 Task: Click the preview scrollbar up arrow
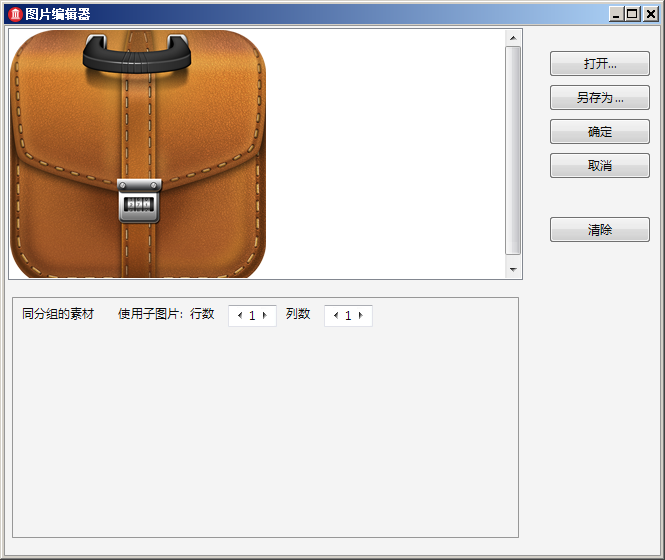513,38
